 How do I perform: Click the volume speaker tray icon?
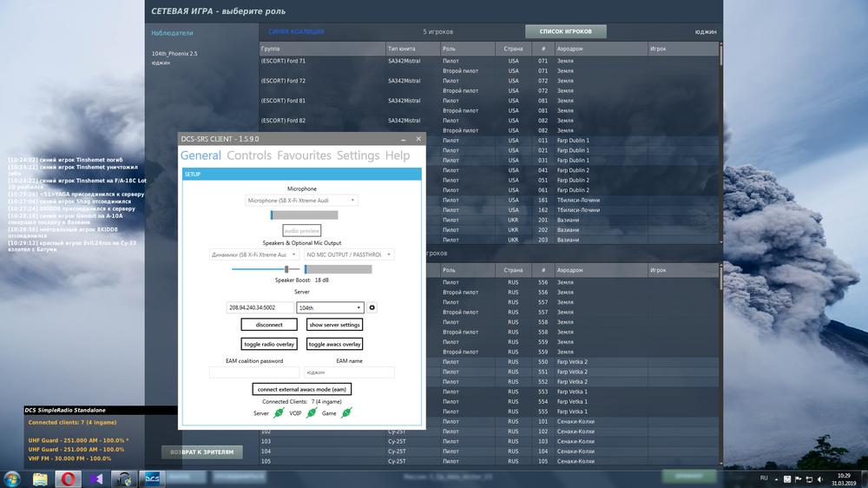820,479
